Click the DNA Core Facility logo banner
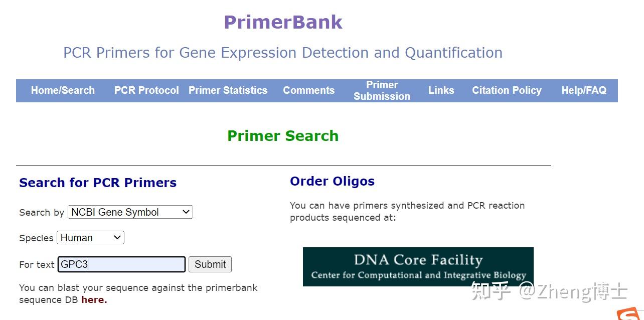644x320 pixels. point(418,266)
